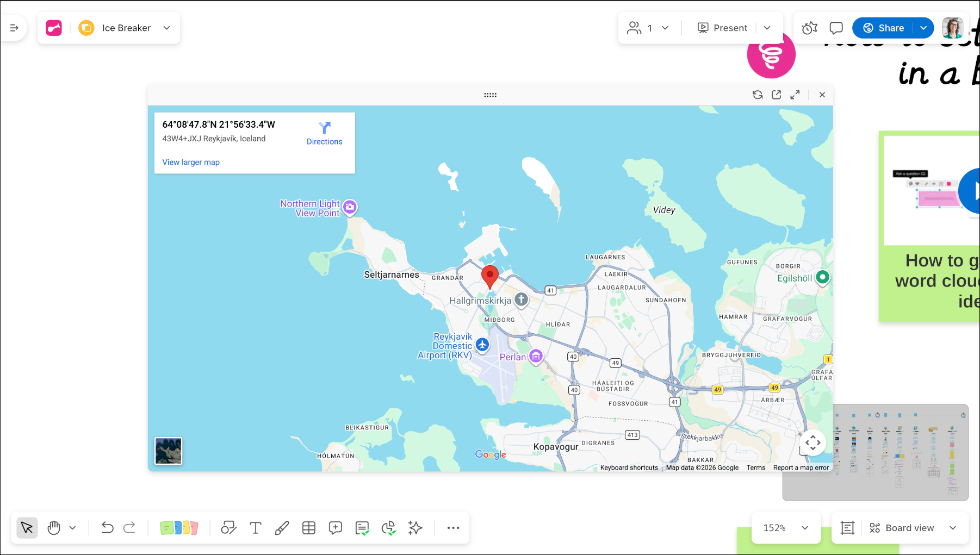The height and width of the screenshot is (555, 980).
Task: Click the View larger map link
Action: (x=191, y=162)
